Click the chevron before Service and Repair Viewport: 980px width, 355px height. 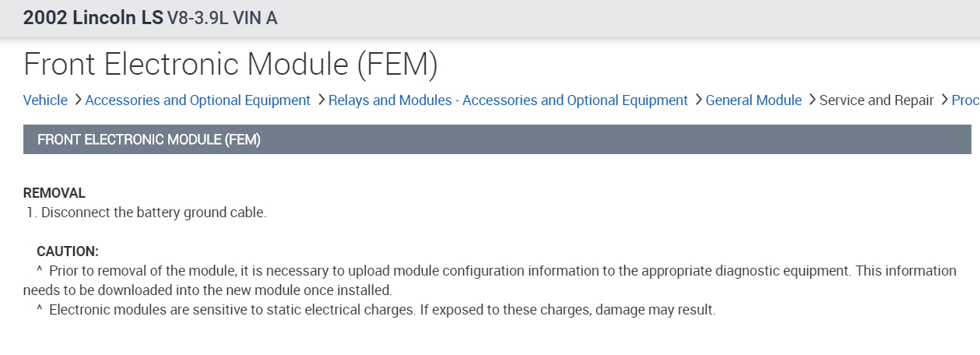click(811, 100)
